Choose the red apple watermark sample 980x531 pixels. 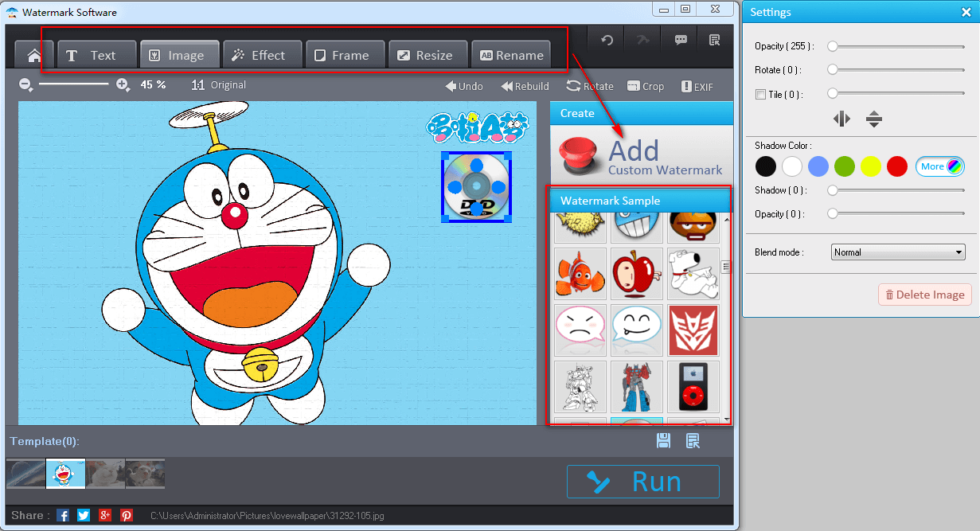click(x=637, y=274)
